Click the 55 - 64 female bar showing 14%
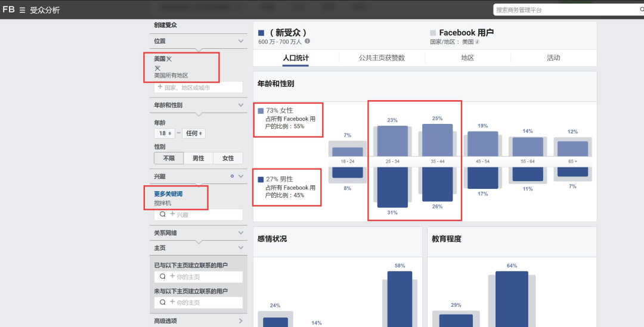This screenshot has width=644, height=327. pyautogui.click(x=528, y=147)
